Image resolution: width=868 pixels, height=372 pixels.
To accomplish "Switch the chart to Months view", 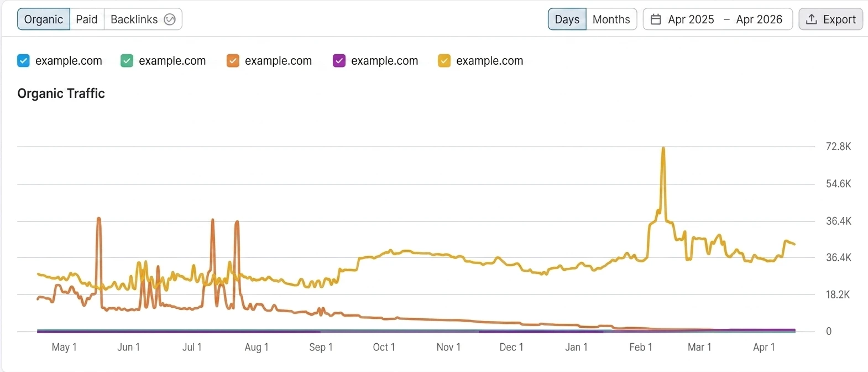I will [611, 19].
